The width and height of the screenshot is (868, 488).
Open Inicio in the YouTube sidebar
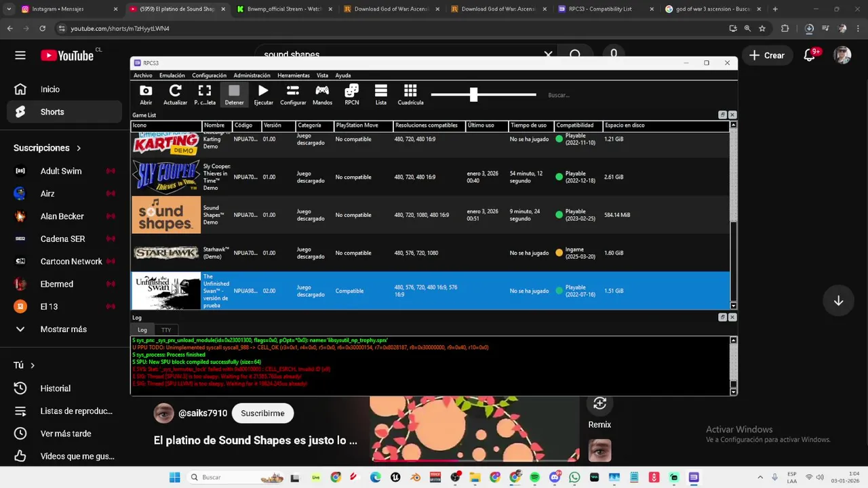coord(65,89)
